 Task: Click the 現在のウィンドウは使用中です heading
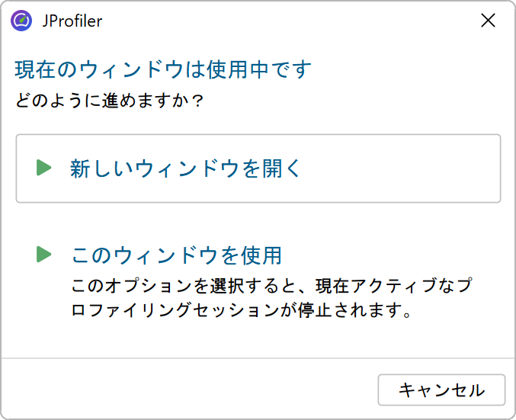click(163, 70)
